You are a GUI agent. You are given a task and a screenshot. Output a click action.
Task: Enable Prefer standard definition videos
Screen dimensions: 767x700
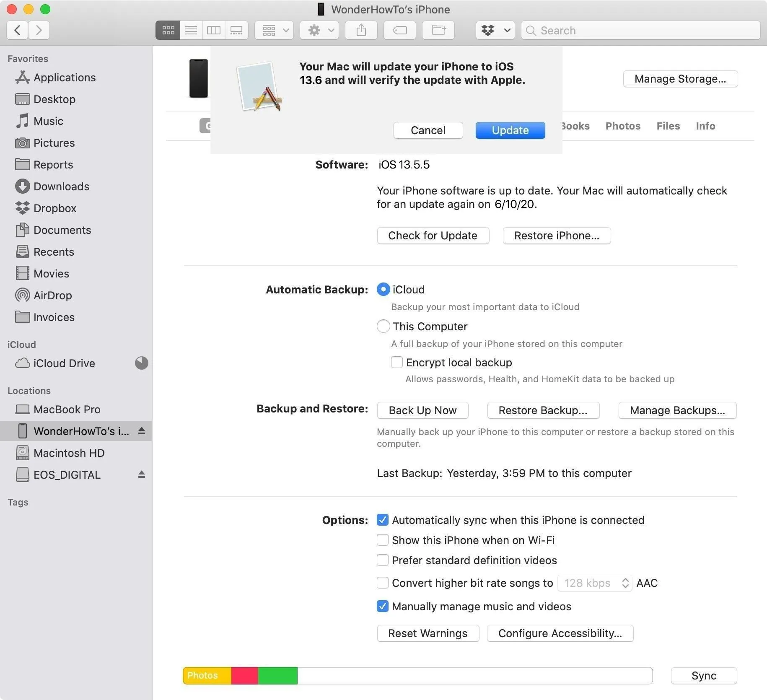(x=383, y=560)
